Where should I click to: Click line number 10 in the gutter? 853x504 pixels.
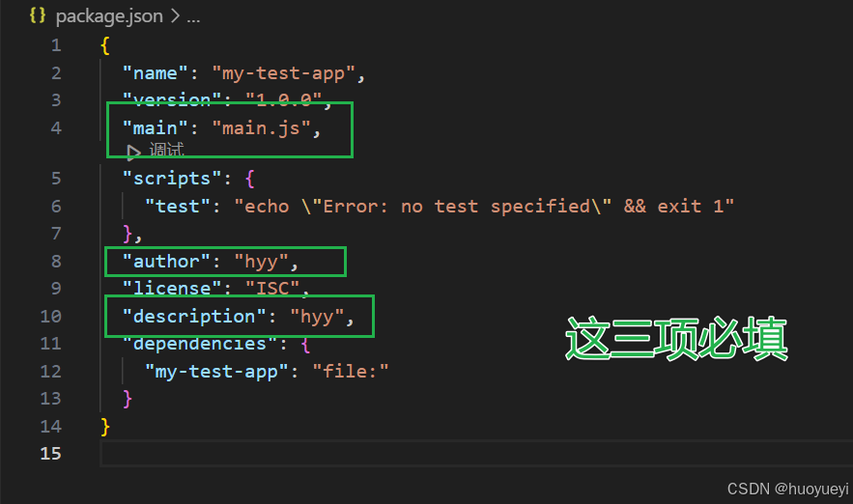pyautogui.click(x=50, y=317)
